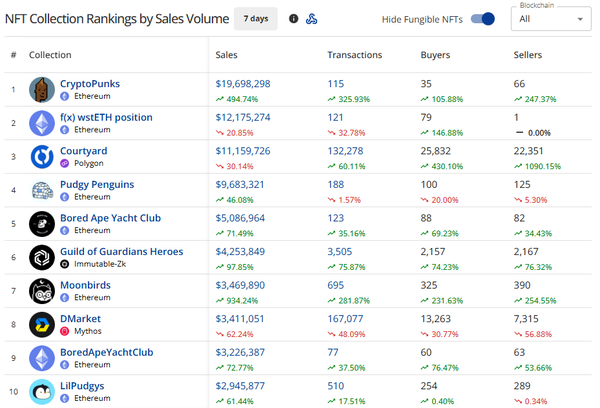Click the Hide Fungible NFTs label

(422, 19)
